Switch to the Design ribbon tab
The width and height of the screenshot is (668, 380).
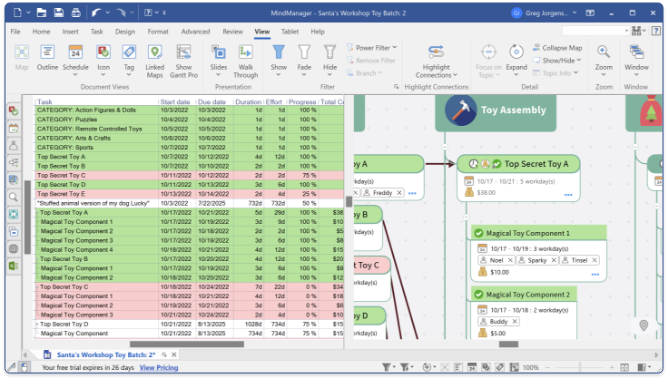(x=125, y=32)
